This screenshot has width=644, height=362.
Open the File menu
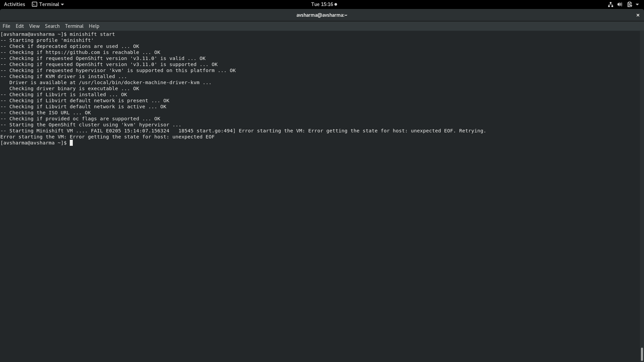[6, 26]
